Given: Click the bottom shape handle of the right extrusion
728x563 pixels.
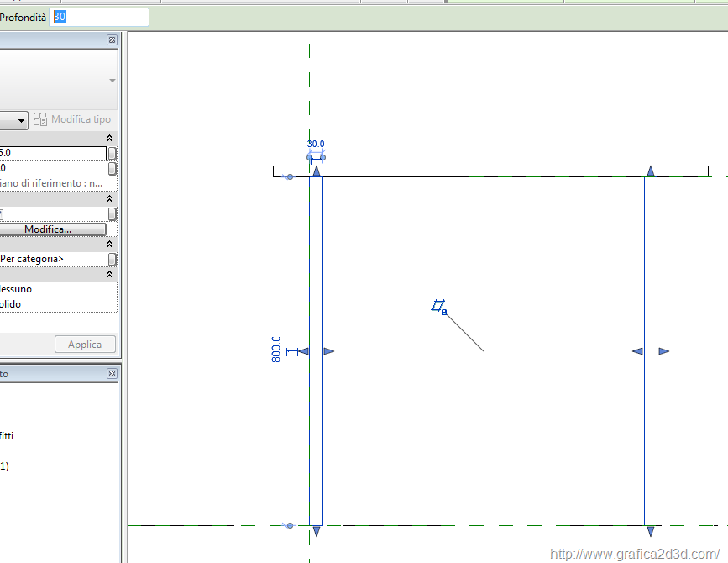Looking at the screenshot, I should coord(651,531).
